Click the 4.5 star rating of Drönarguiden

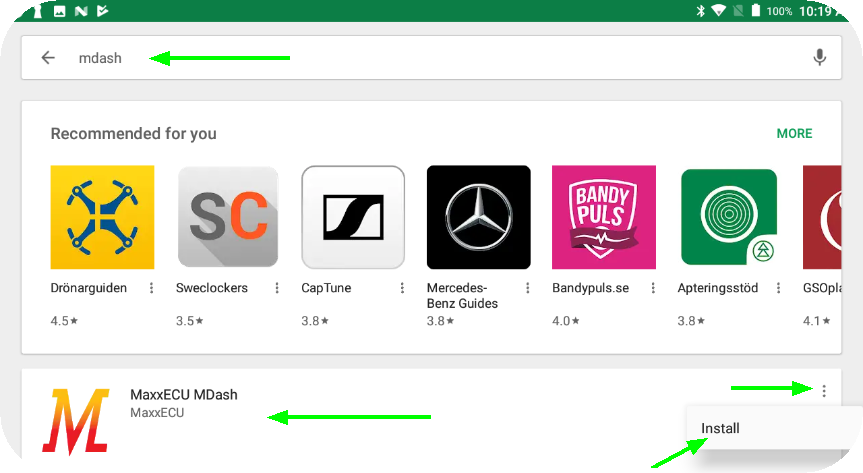pos(64,320)
